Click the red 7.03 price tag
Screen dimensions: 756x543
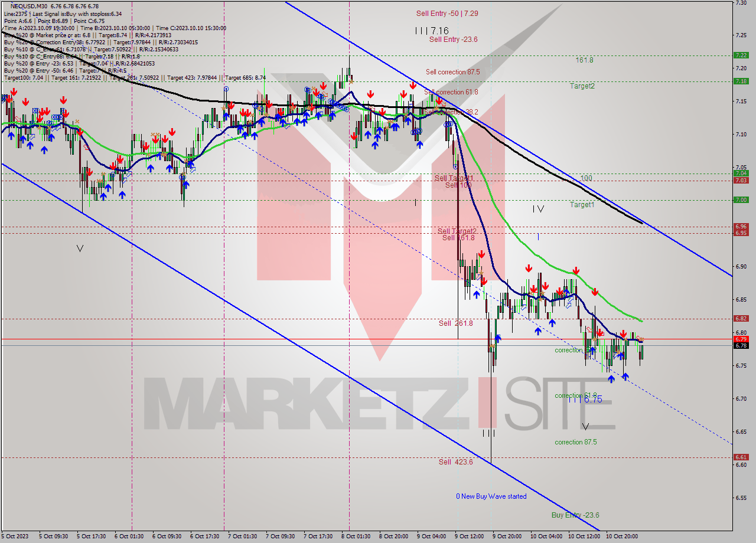[741, 181]
